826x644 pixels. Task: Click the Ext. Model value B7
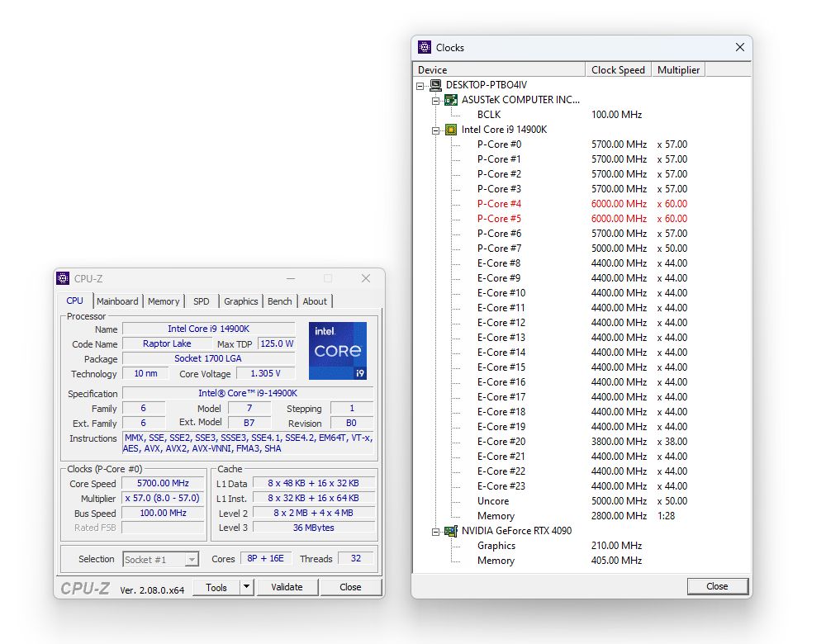249,423
